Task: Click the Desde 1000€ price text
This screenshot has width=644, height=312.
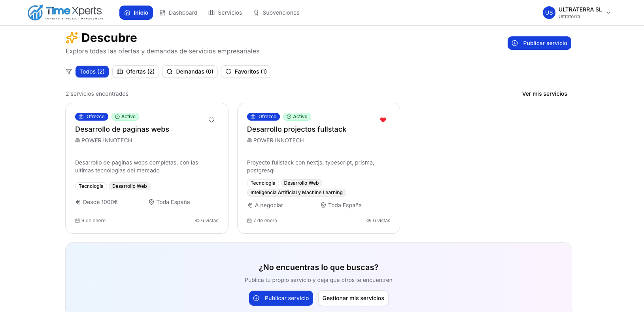Action: pyautogui.click(x=100, y=202)
